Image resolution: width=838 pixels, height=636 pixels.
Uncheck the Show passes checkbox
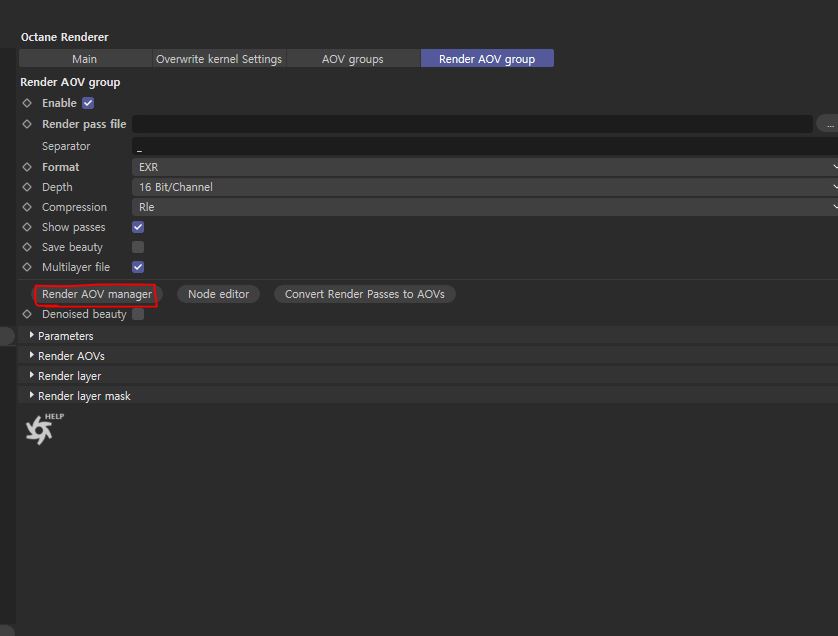pyautogui.click(x=138, y=227)
